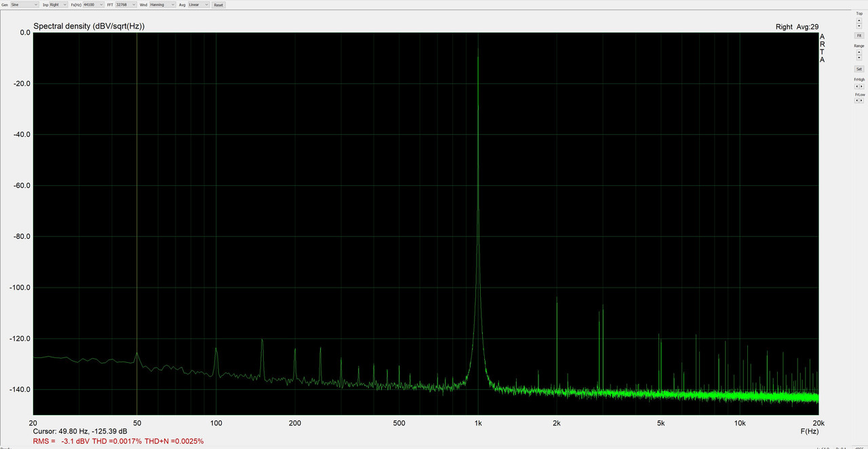Click the FrHigh left arrow
Image resolution: width=868 pixels, height=449 pixels.
[856, 86]
